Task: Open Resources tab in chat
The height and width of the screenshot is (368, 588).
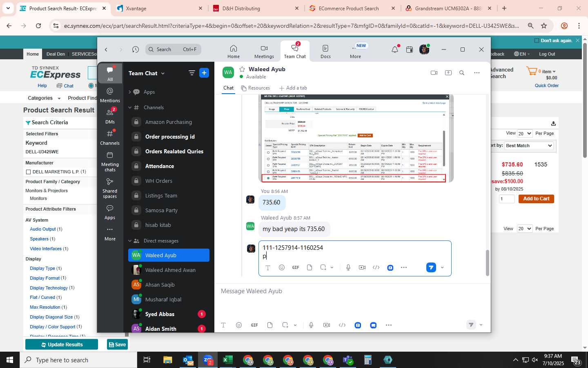Action: tap(256, 88)
